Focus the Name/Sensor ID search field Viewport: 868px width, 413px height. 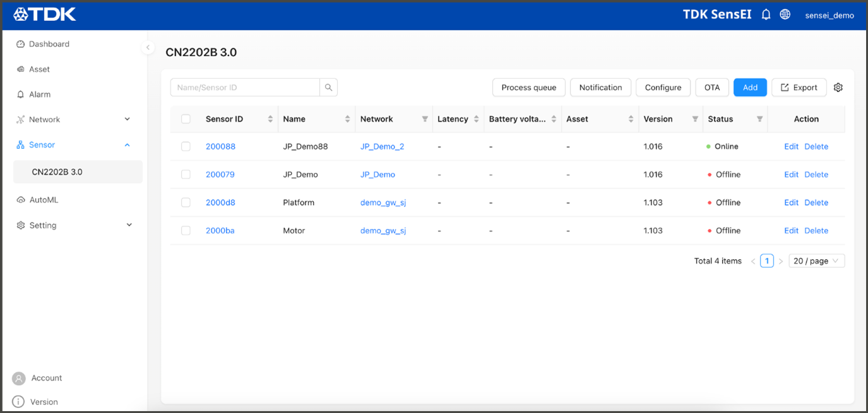245,88
